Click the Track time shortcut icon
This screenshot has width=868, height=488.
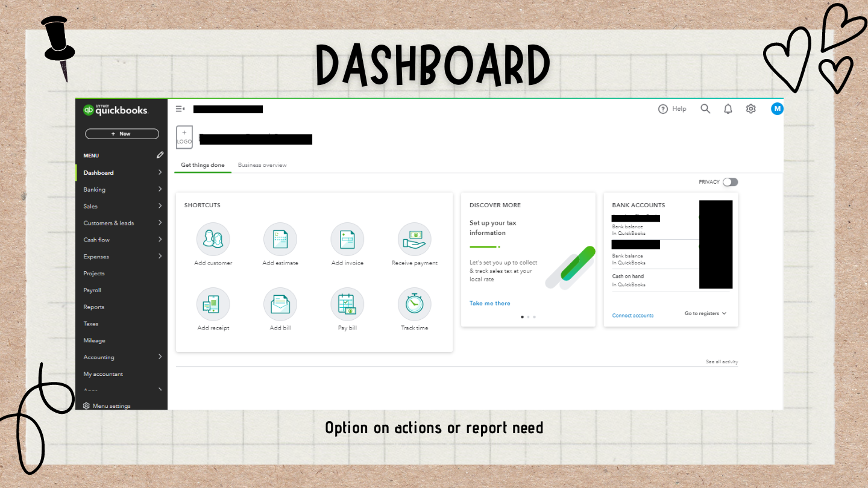415,304
